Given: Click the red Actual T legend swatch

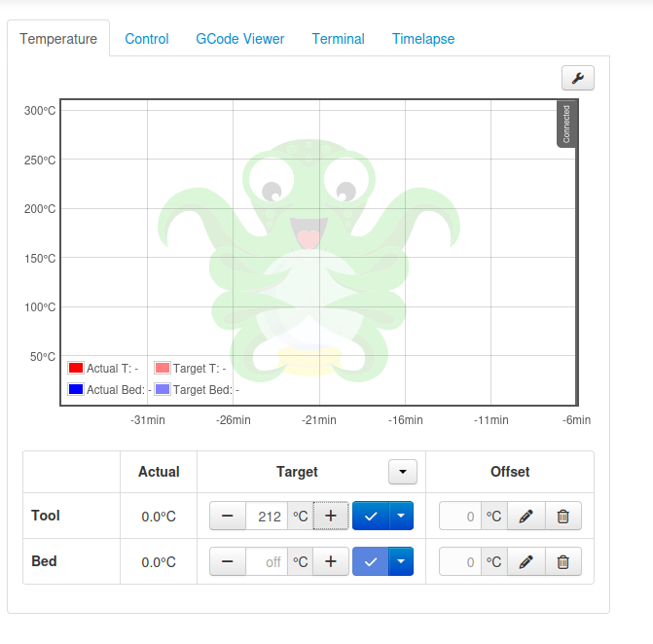Looking at the screenshot, I should pos(76,368).
